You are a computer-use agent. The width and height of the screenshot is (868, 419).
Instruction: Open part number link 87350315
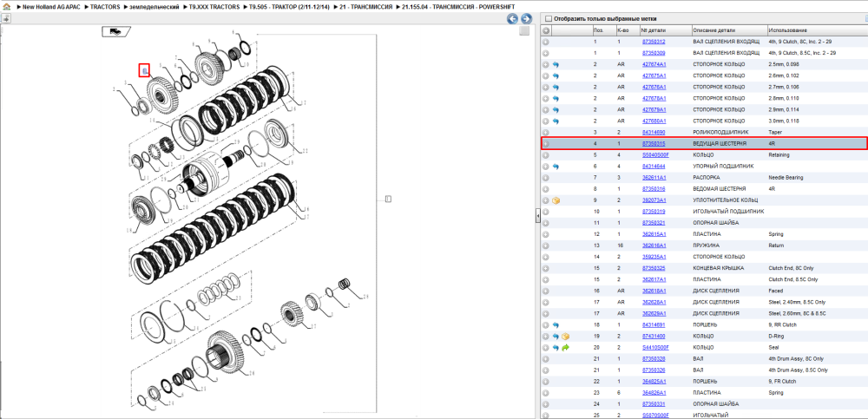(x=654, y=144)
